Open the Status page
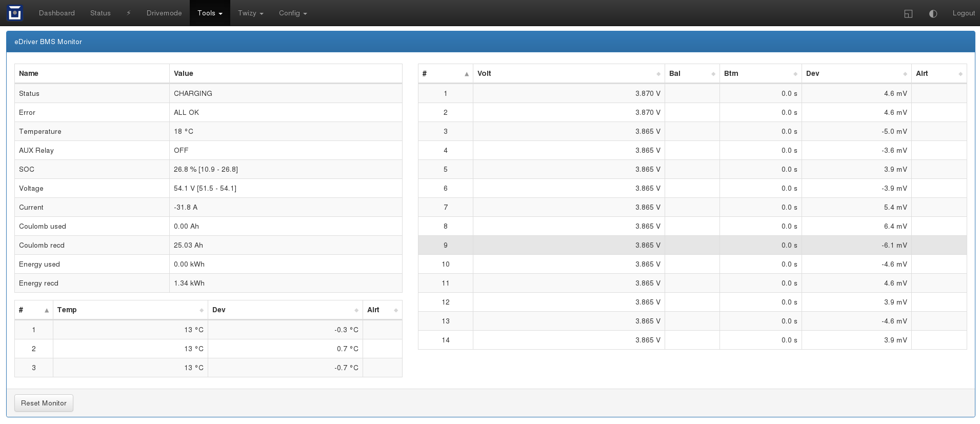Image resolution: width=980 pixels, height=424 pixels. [101, 13]
